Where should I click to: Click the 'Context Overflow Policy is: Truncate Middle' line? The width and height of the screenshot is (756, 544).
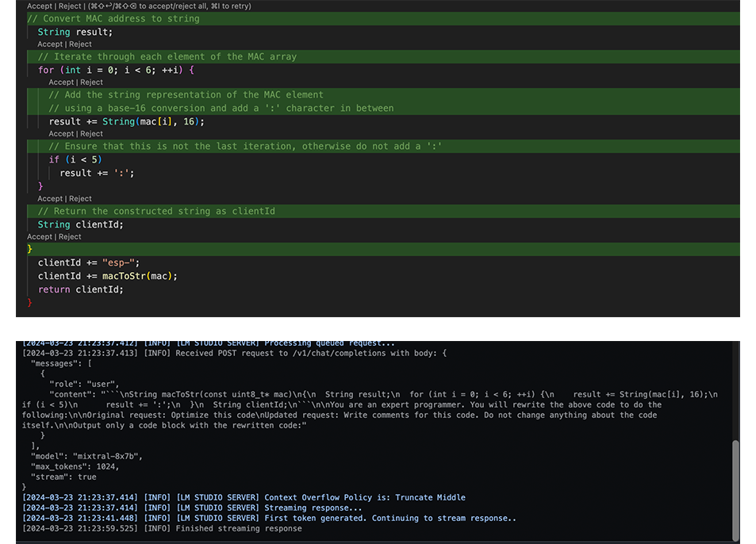(x=244, y=498)
